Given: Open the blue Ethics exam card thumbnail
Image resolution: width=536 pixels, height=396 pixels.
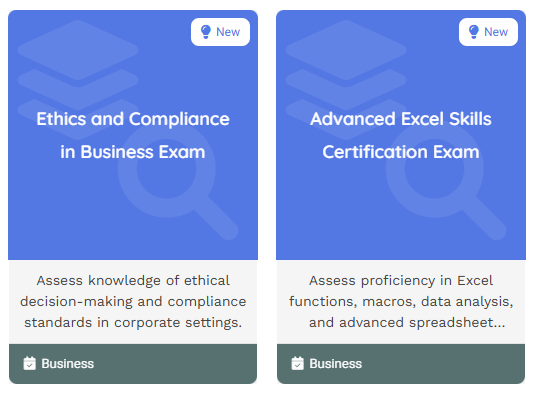Looking at the screenshot, I should coord(133,135).
